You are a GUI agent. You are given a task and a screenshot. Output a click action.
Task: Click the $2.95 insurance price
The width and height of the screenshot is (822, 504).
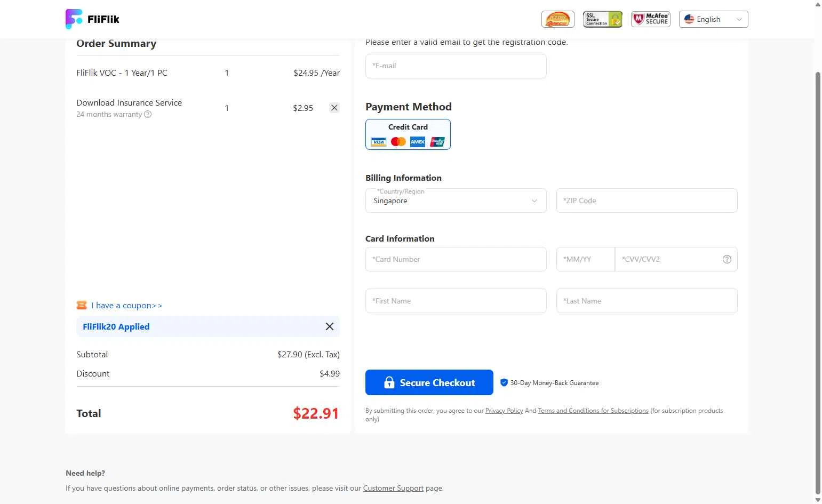click(x=303, y=108)
